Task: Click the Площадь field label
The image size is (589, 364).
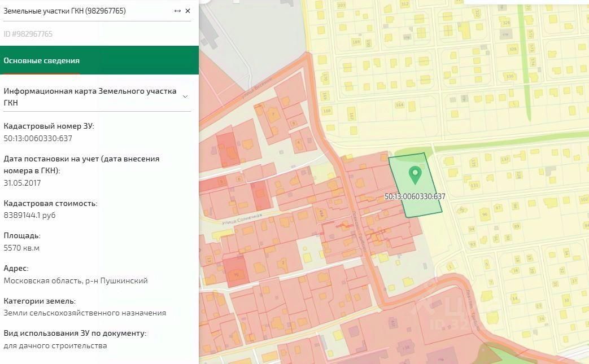Action: [x=22, y=236]
